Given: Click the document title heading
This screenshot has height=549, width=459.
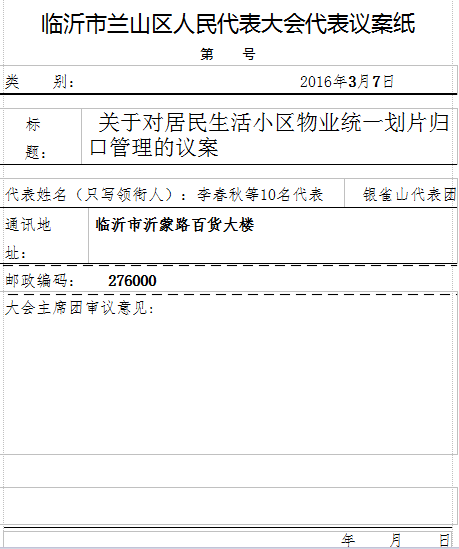Looking at the screenshot, I should 228,24.
